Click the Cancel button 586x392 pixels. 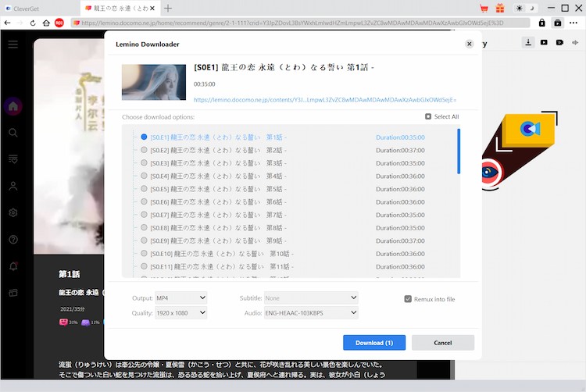(443, 343)
